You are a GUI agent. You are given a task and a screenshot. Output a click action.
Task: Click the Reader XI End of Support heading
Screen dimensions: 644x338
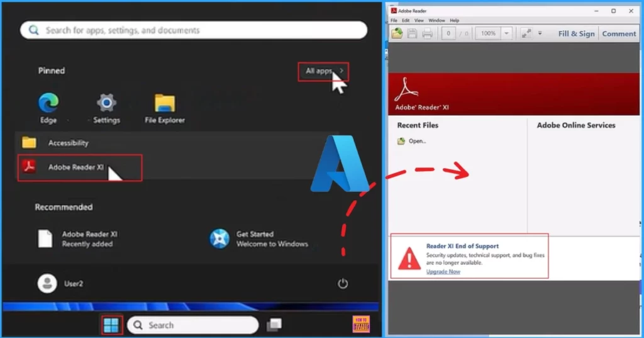462,246
